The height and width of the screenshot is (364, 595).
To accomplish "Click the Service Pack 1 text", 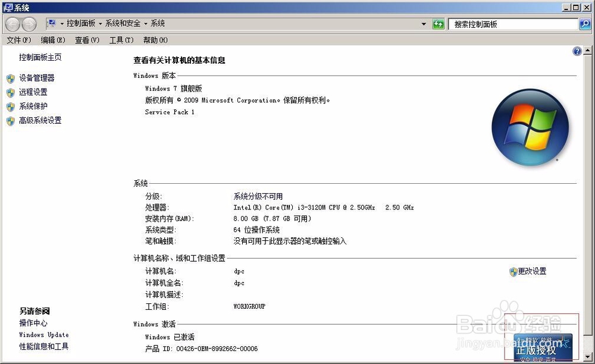I will (170, 112).
